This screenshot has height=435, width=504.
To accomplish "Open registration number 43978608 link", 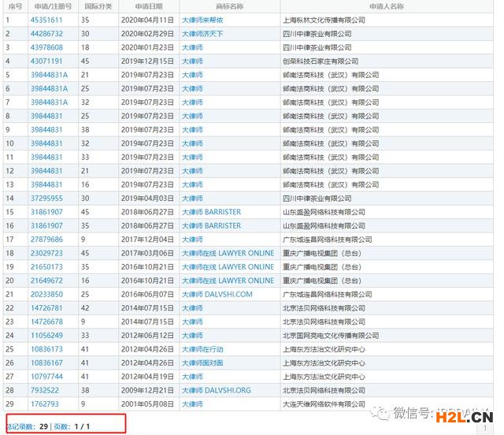I will [x=46, y=47].
